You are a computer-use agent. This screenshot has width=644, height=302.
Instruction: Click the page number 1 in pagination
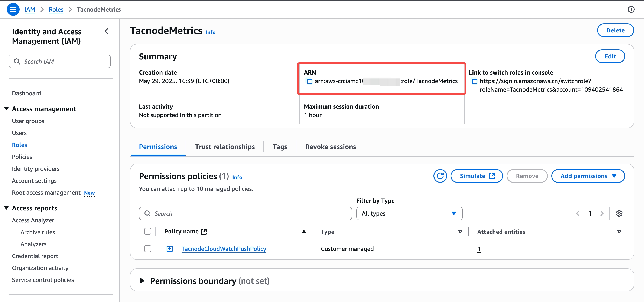pyautogui.click(x=590, y=213)
